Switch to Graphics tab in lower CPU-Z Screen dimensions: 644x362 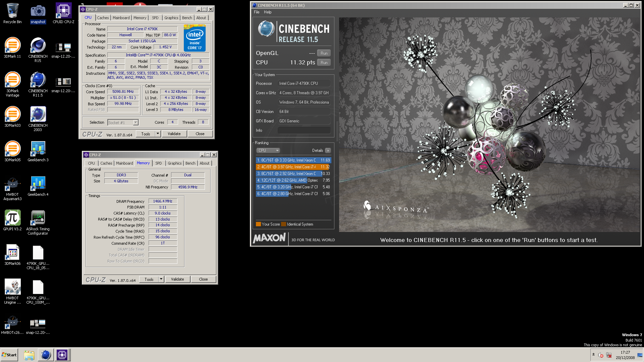(x=175, y=163)
